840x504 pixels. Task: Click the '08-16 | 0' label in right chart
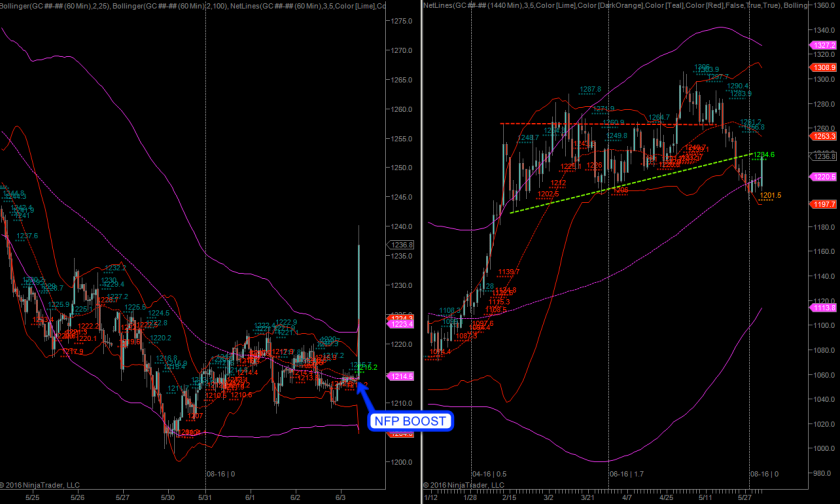(764, 474)
